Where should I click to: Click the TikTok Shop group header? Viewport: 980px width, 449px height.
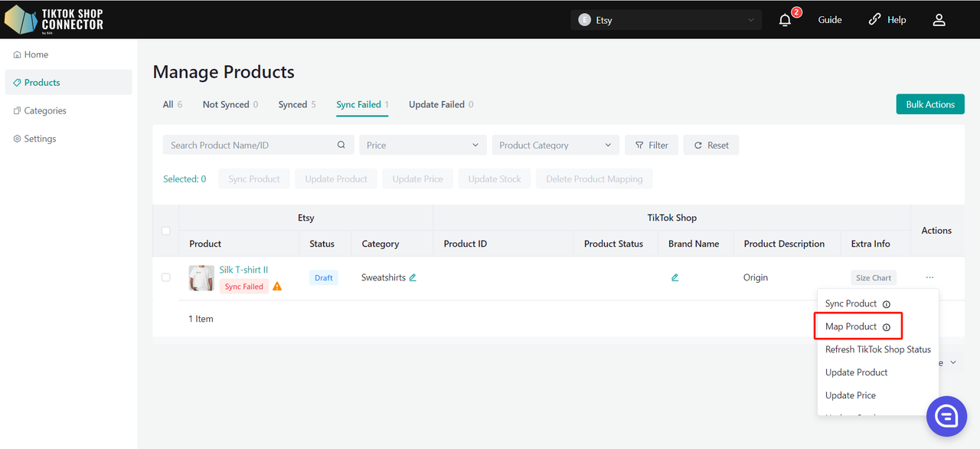pyautogui.click(x=672, y=218)
